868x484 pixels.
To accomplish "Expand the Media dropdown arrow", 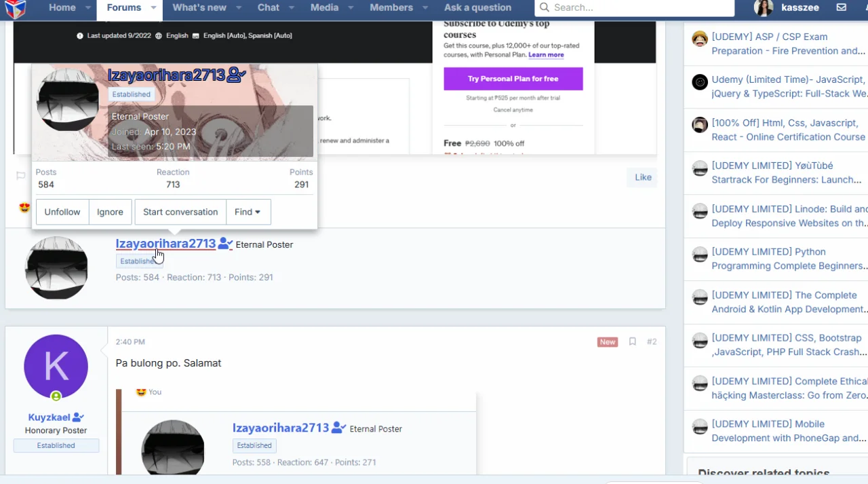I will (x=351, y=8).
